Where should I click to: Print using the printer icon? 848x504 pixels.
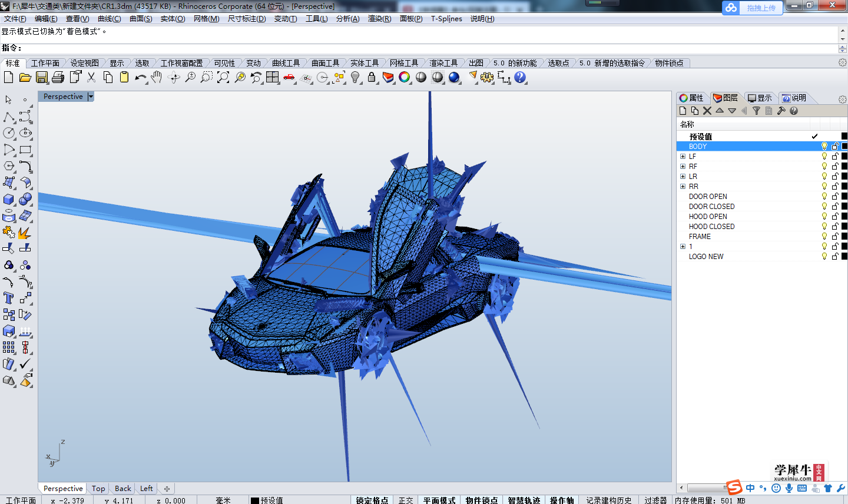(x=58, y=77)
